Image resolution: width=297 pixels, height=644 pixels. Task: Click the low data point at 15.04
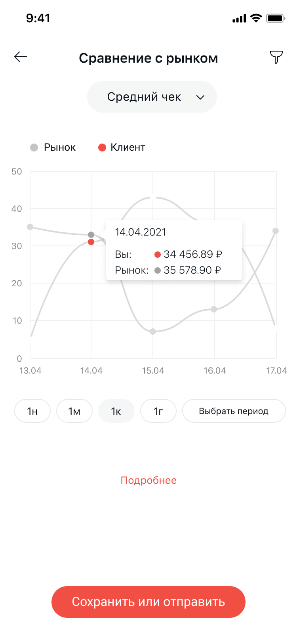coord(153,332)
